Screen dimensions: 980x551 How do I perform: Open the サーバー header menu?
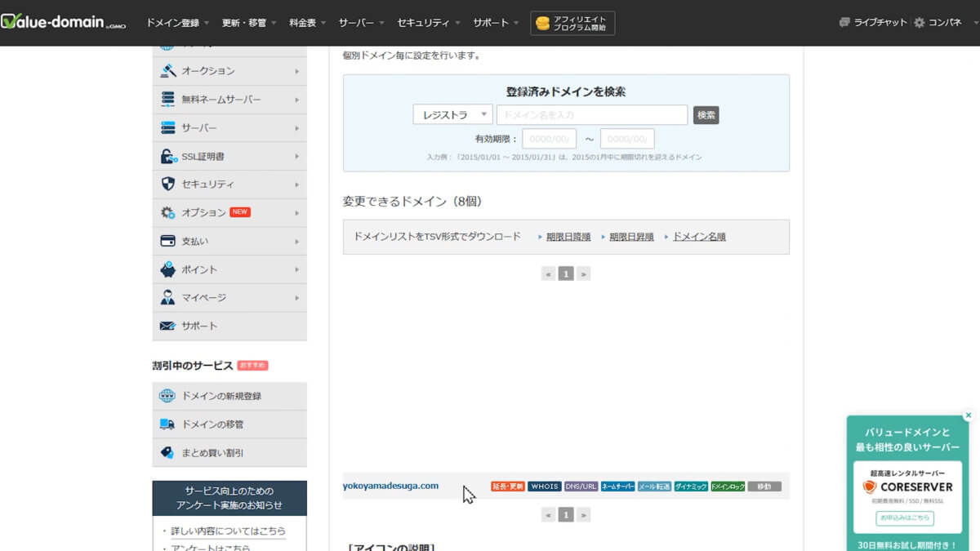pos(362,23)
